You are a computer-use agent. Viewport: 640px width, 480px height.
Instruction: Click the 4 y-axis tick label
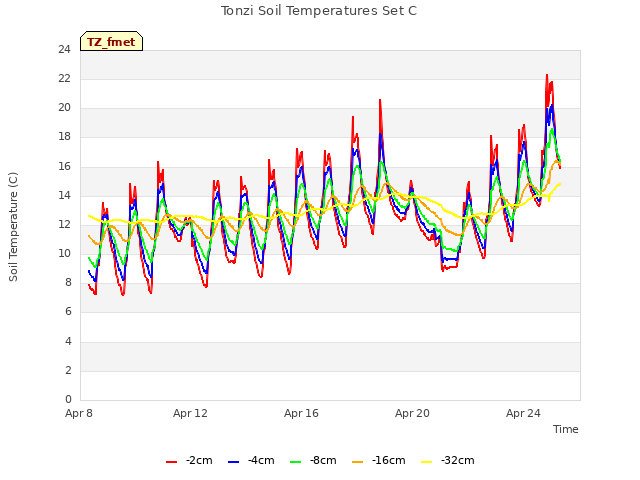68,341
